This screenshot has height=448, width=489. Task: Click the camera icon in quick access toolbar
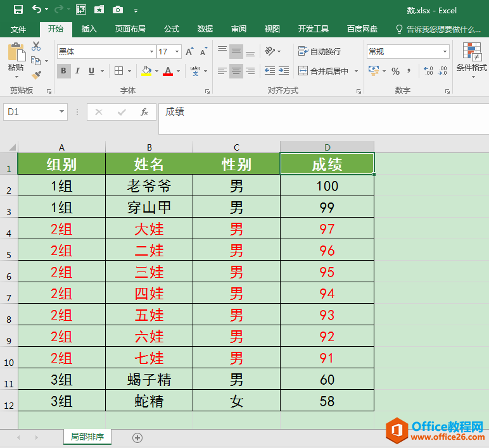(118, 9)
